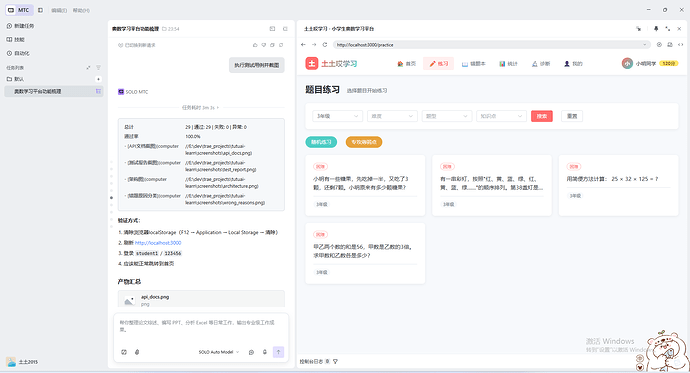This screenshot has width=690, height=373.
Task: Open the 3年级 grade dropdown
Action: (338, 116)
